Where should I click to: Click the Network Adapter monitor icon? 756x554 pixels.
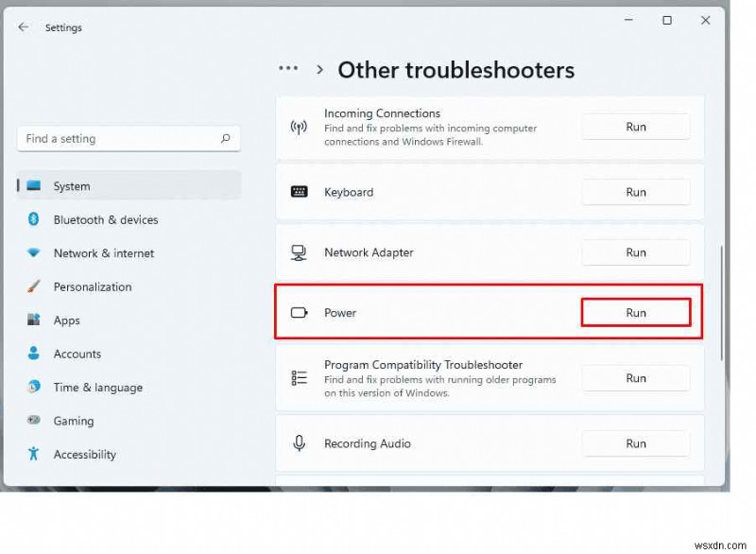click(x=300, y=252)
